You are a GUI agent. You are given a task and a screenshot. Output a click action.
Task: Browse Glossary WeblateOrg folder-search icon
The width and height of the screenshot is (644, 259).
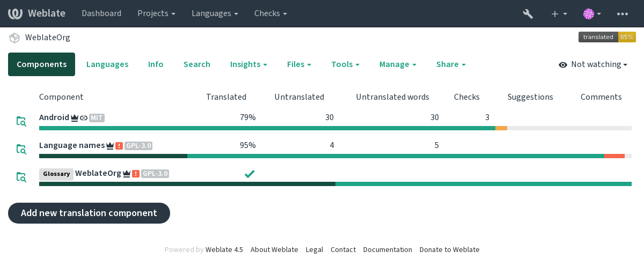pyautogui.click(x=21, y=177)
